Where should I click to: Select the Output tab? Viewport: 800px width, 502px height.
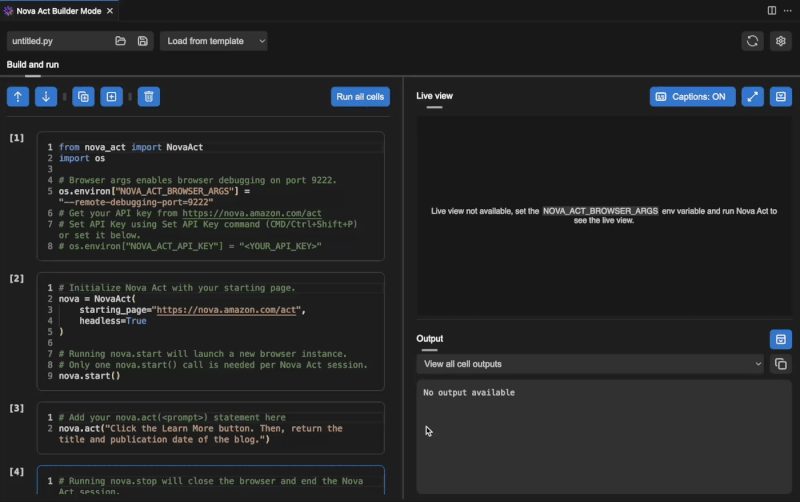coord(430,339)
